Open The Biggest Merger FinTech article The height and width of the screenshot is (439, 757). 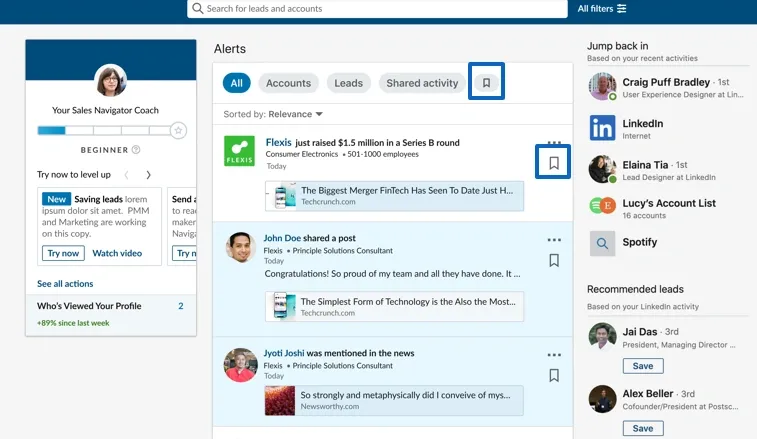(394, 196)
